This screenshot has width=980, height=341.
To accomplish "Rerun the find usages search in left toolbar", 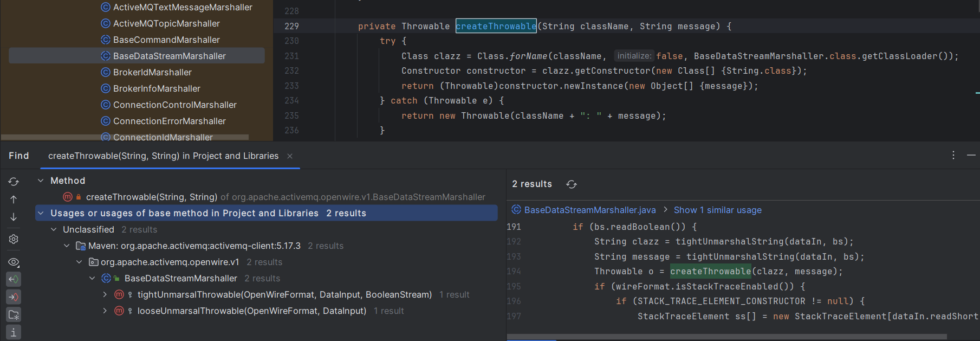I will click(x=14, y=182).
